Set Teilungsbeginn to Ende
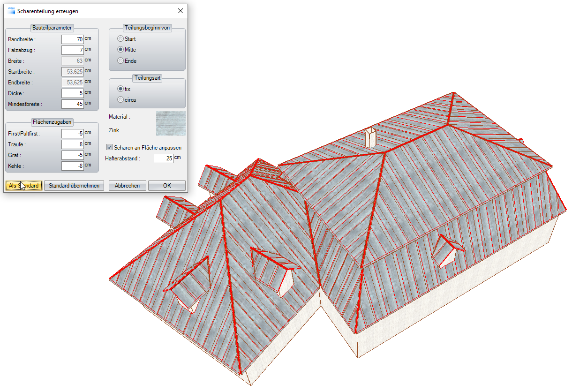This screenshot has height=392, width=572. tap(121, 60)
